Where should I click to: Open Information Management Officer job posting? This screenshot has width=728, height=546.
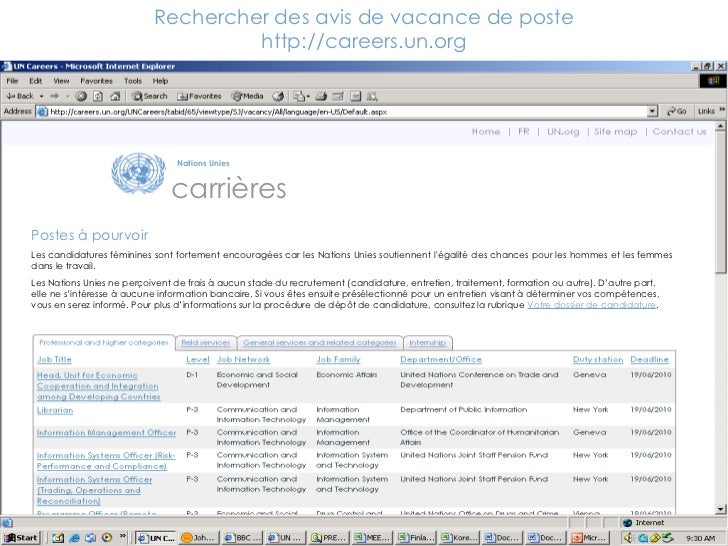[x=106, y=433]
